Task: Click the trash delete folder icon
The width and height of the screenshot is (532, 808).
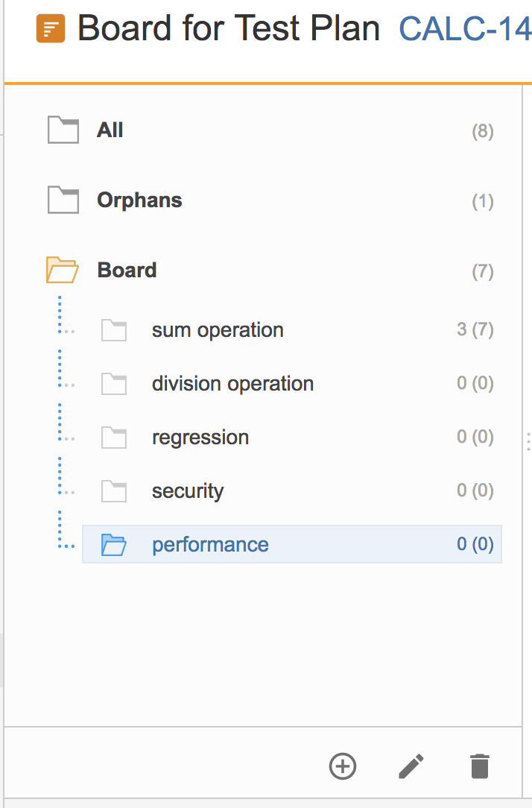Action: point(480,766)
